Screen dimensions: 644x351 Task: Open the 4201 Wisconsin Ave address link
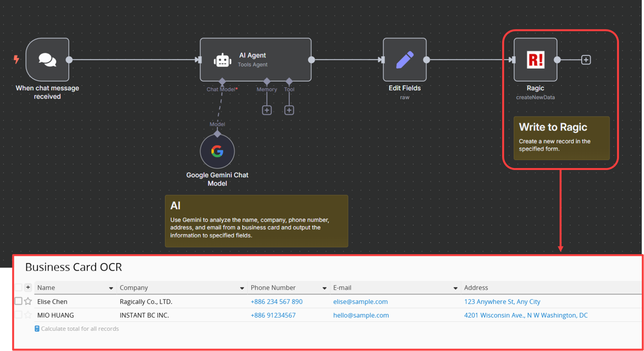(526, 315)
